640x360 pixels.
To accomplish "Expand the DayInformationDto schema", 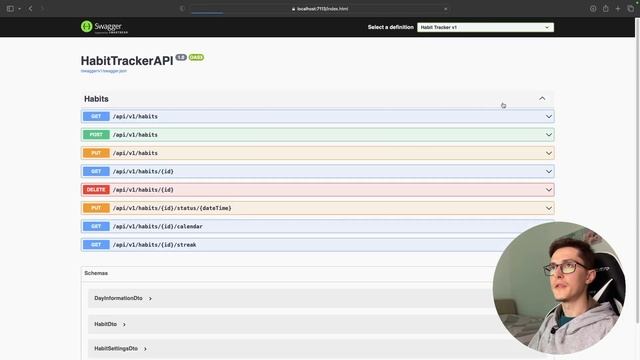I will 123,298.
